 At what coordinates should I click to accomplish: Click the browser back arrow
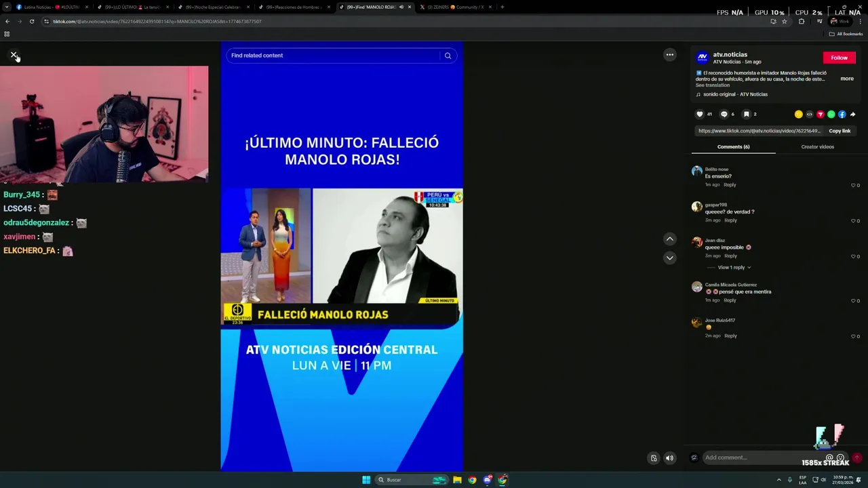click(7, 21)
